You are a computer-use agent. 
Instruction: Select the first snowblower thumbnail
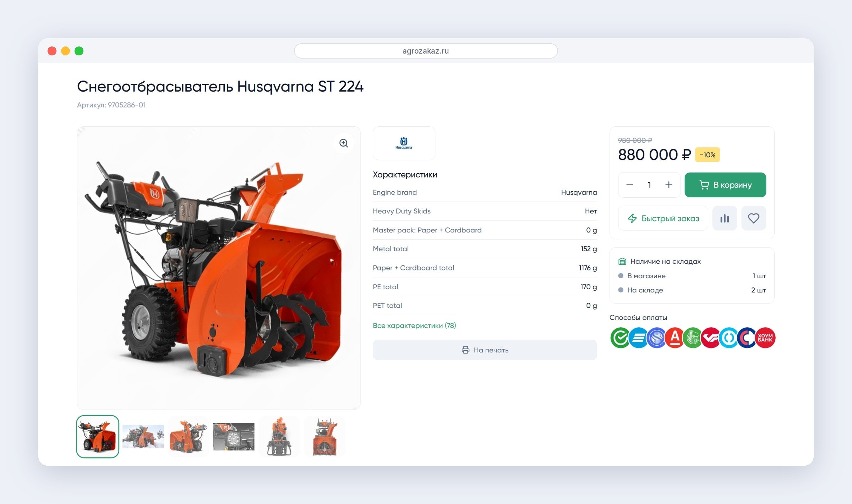pyautogui.click(x=98, y=437)
